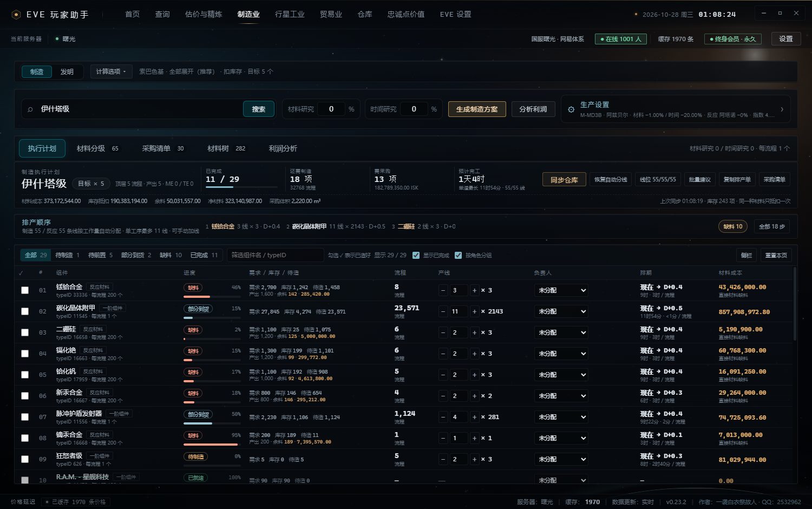Open the 负责人 dropdown for 铪化钒

pyautogui.click(x=561, y=375)
